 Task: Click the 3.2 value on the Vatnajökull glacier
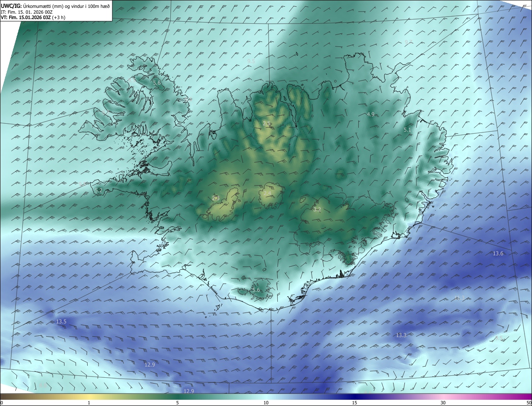pyautogui.click(x=317, y=210)
